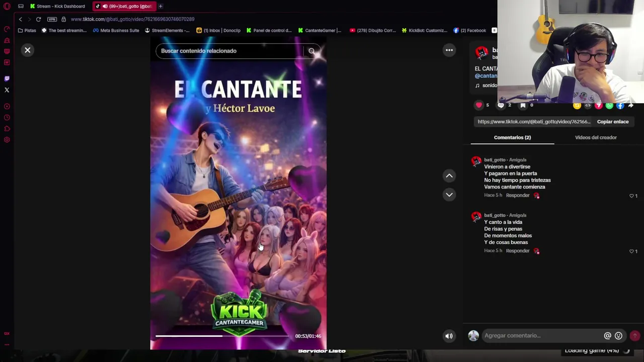Switch to Stream - Kick Dashboard tab
The height and width of the screenshot is (362, 644).
57,6
